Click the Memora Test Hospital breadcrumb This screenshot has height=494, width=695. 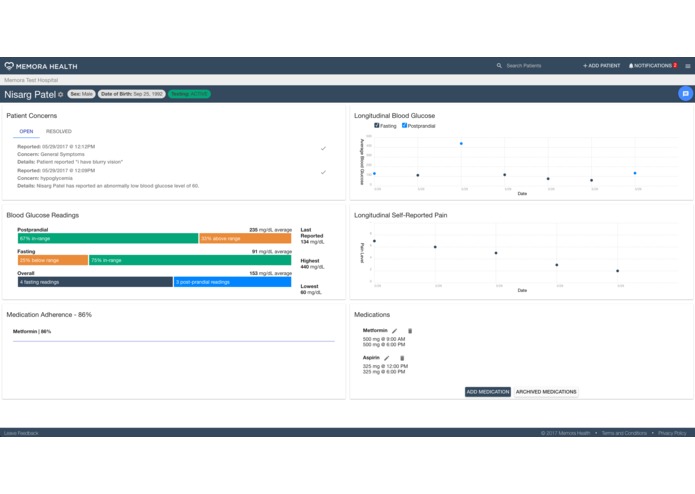[x=31, y=80]
